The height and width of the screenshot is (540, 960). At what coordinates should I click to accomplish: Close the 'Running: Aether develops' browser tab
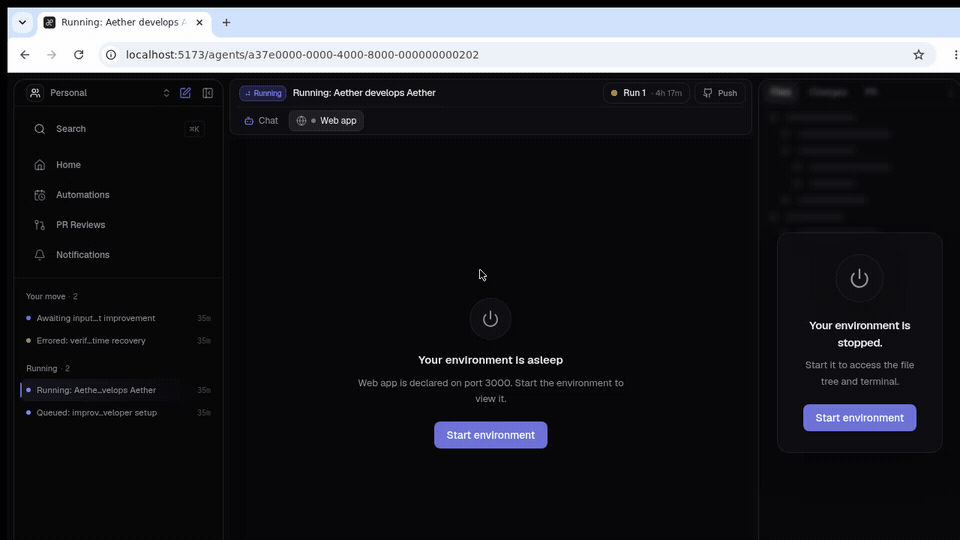(200, 23)
